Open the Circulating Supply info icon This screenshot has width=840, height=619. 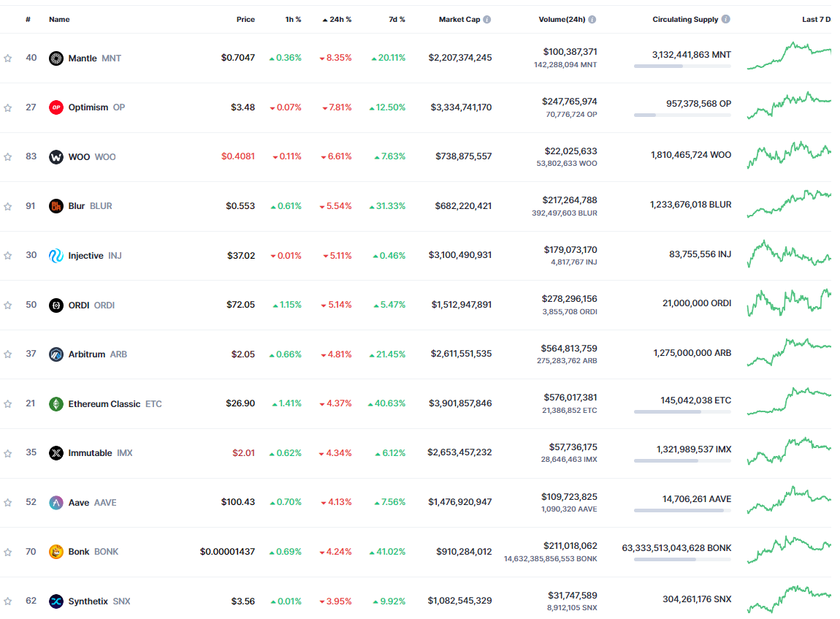pyautogui.click(x=725, y=19)
